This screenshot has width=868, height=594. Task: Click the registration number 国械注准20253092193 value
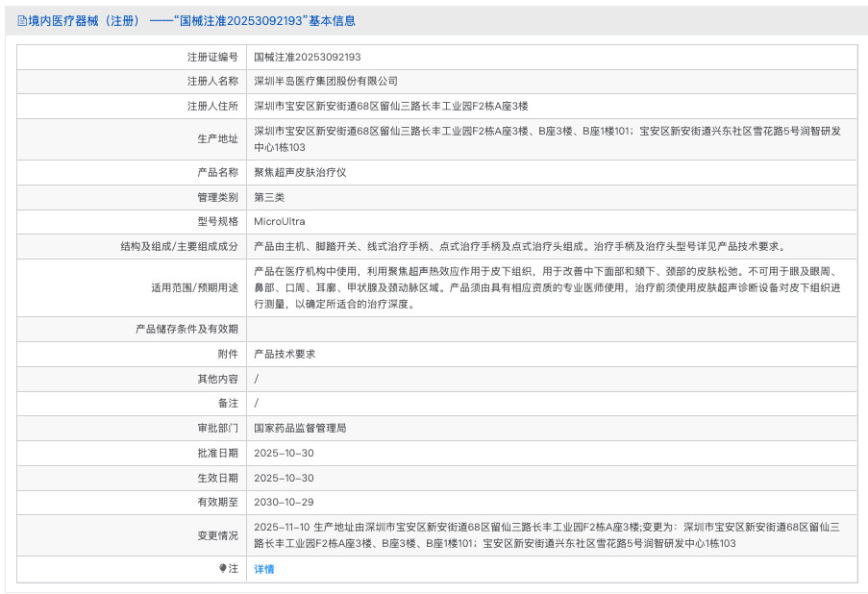(307, 57)
